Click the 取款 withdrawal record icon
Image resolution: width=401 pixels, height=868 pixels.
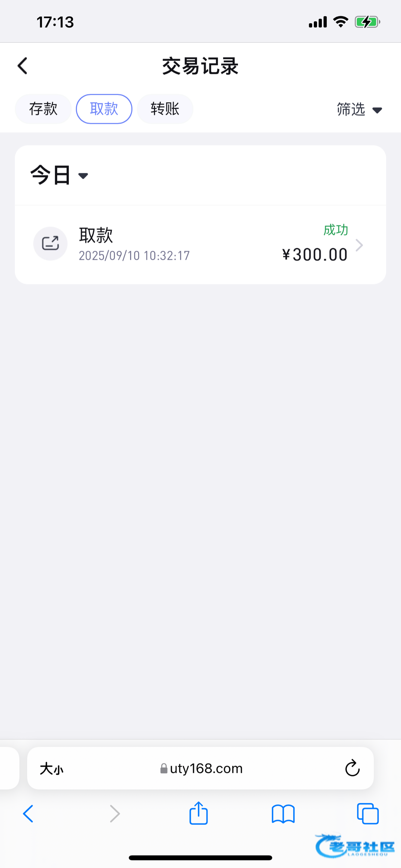pyautogui.click(x=50, y=243)
